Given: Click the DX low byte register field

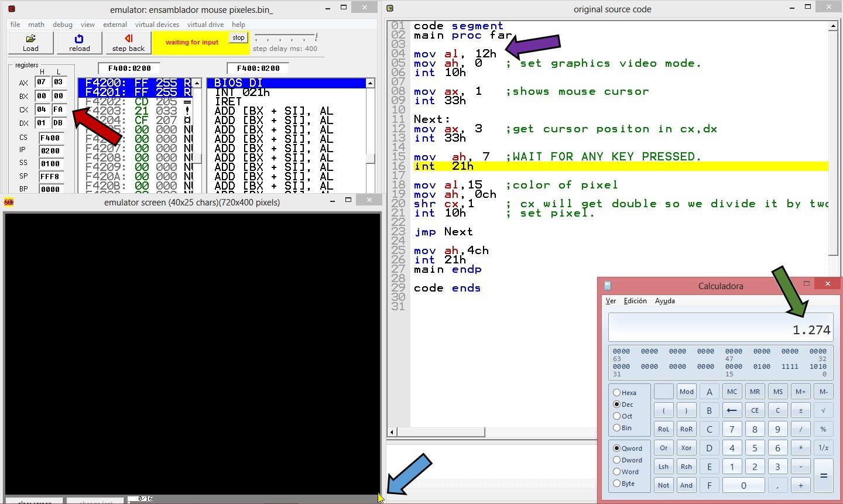Looking at the screenshot, I should click(x=59, y=123).
